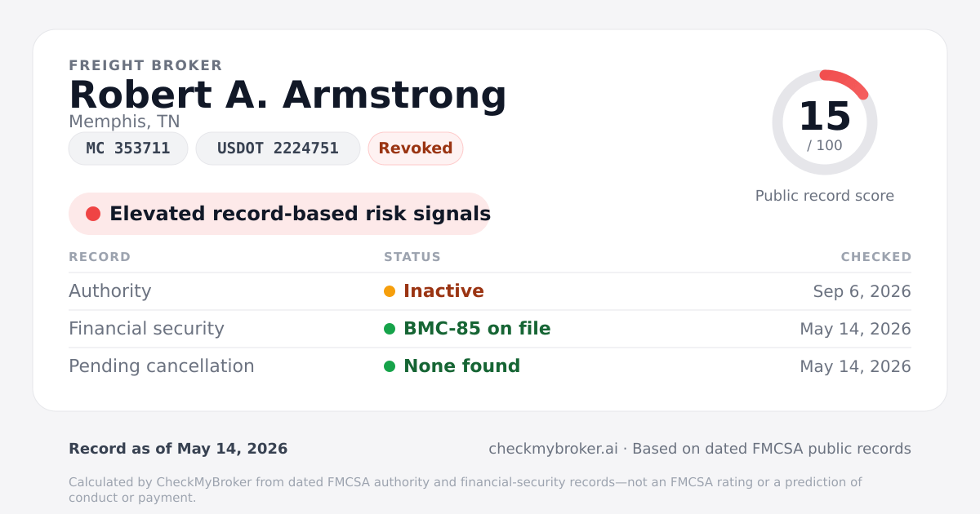
Task: Select the USDOT 2224751 badge
Action: (278, 148)
